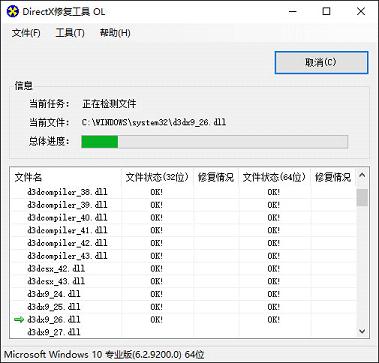Select the d3dx9_26.dll list row
Viewport: 379px width, 363px height.
[x=183, y=320]
